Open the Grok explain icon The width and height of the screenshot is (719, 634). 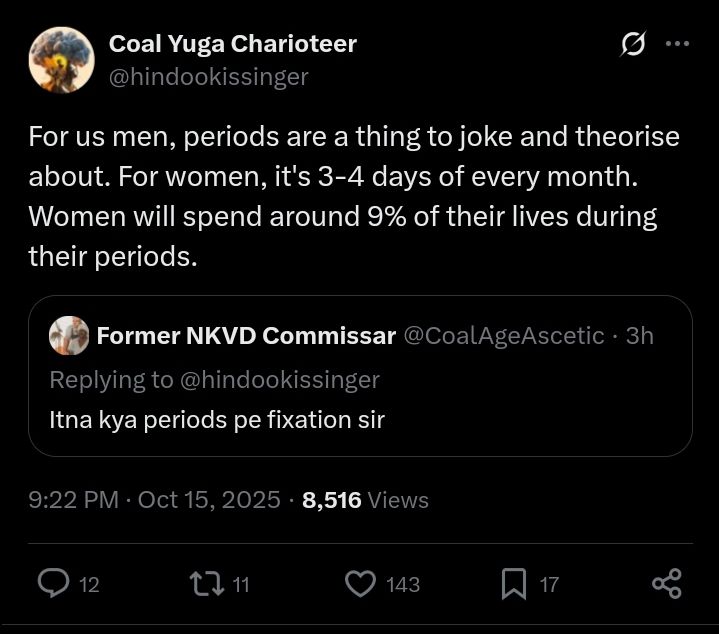632,45
